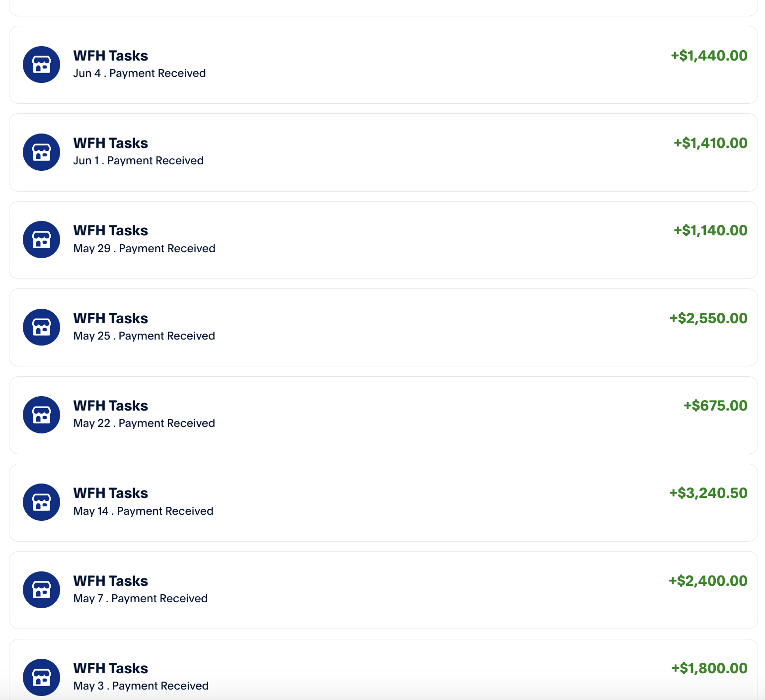765x700 pixels.
Task: Click the store icon for May 14 payment
Action: click(x=42, y=502)
